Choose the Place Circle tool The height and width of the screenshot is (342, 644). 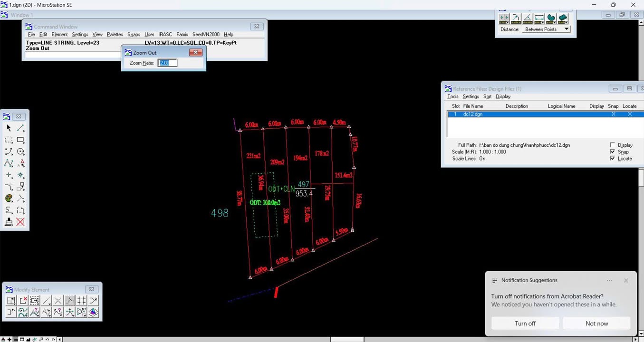[x=20, y=152]
